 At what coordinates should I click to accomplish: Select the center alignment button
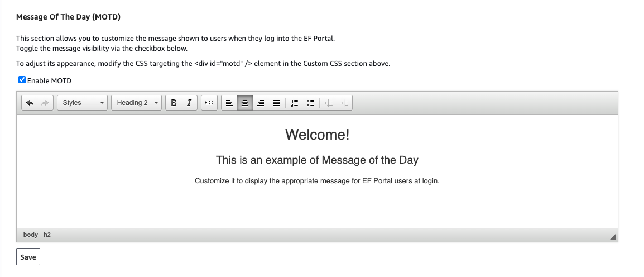point(244,103)
